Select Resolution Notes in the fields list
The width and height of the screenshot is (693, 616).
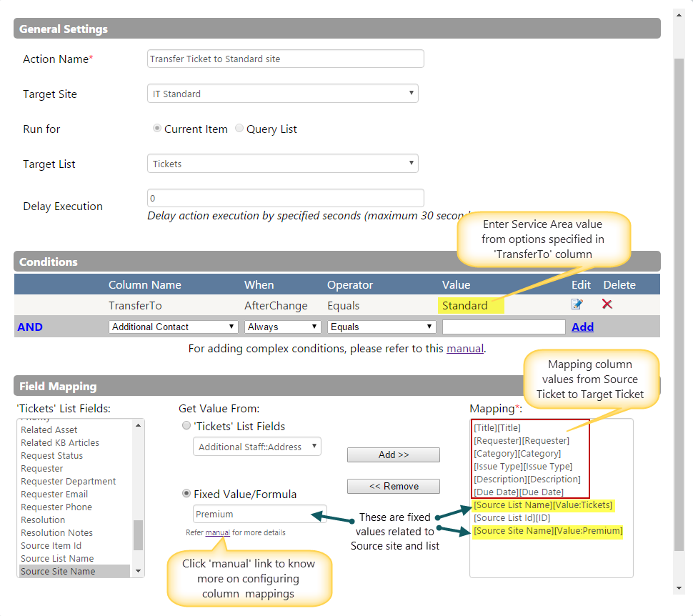[x=57, y=532]
